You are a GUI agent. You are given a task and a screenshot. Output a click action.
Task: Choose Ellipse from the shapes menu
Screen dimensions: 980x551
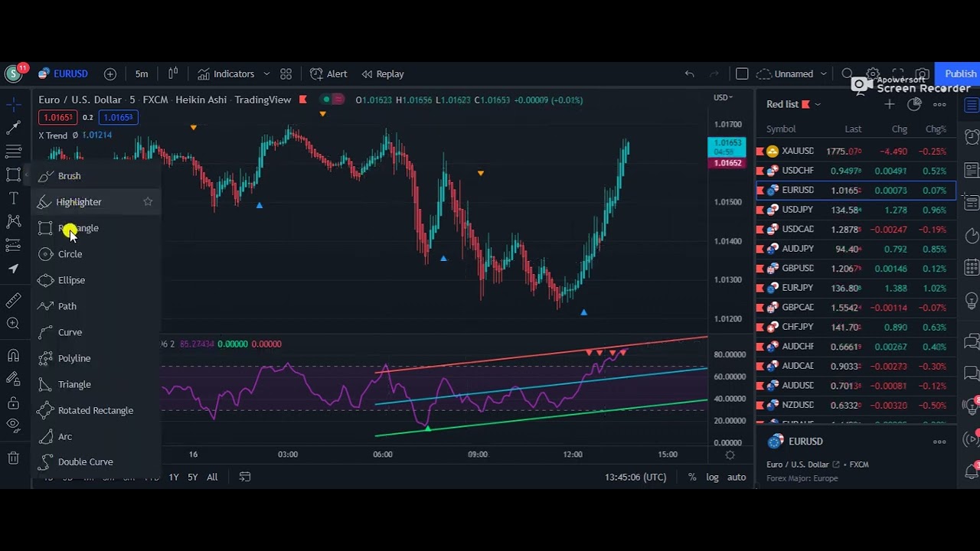[x=96, y=280]
